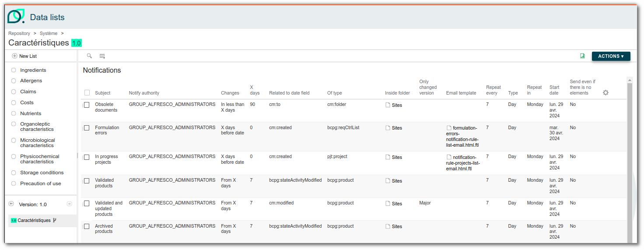Viewport: 644px width, 250px height.
Task: Select the Allergens list
Action: [x=31, y=81]
